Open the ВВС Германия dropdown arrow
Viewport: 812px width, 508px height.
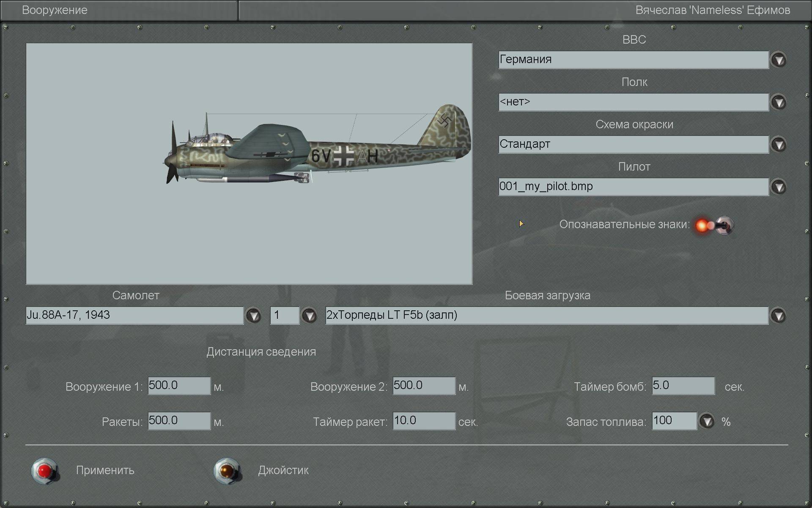[x=779, y=60]
